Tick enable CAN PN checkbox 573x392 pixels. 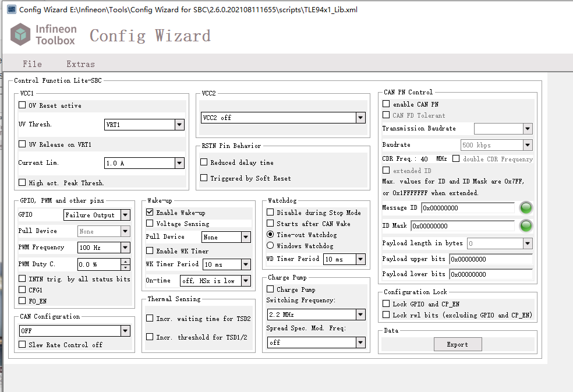[386, 104]
